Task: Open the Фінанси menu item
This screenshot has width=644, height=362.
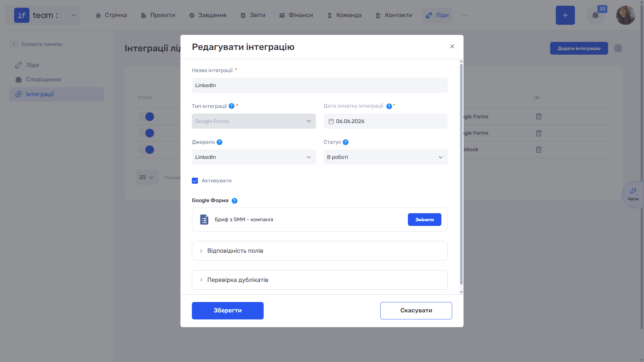Action: tap(296, 15)
